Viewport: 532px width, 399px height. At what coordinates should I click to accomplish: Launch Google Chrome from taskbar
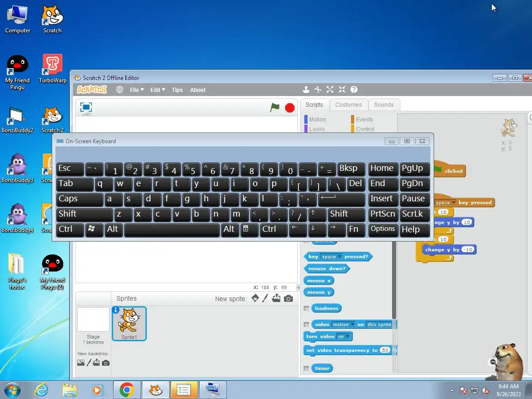point(127,390)
